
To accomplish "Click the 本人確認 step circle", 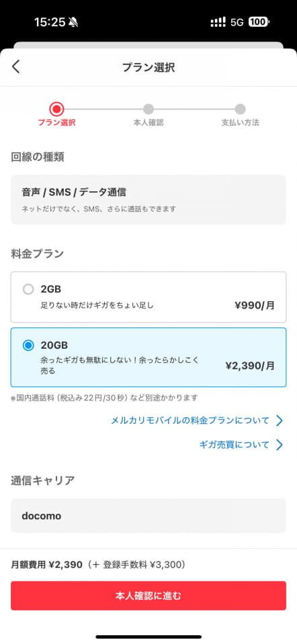I will (x=148, y=109).
